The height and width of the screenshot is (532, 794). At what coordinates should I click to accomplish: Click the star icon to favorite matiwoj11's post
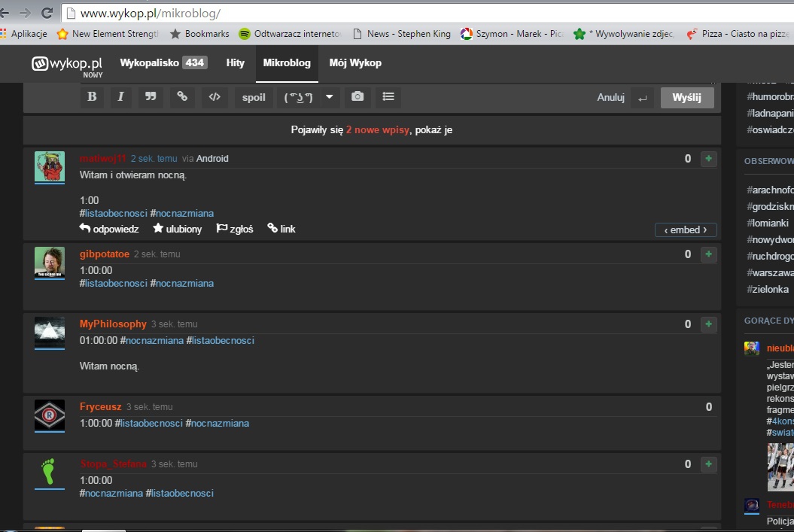coord(158,229)
